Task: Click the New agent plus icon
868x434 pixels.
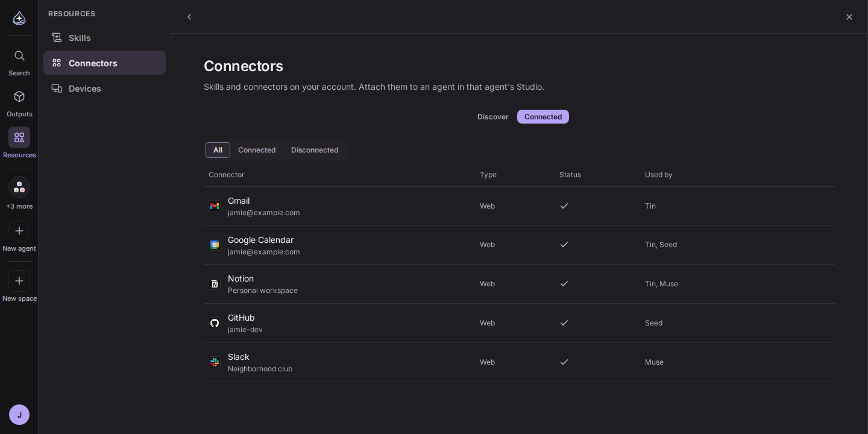Action: [19, 231]
